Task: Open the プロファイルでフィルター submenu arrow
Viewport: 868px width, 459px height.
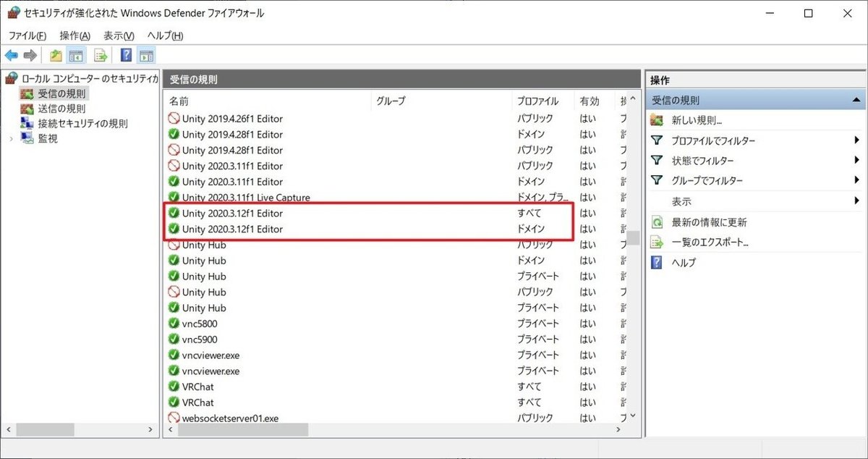Action: [x=856, y=140]
